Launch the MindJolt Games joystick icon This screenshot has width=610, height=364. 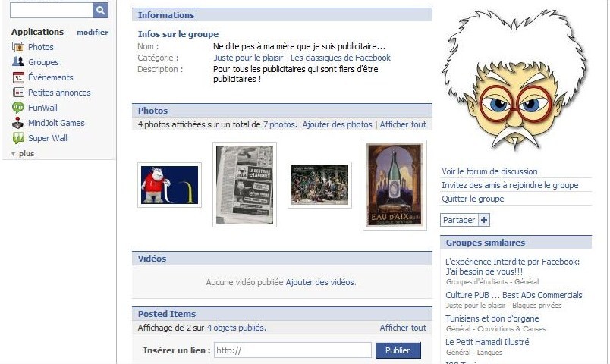click(x=18, y=123)
